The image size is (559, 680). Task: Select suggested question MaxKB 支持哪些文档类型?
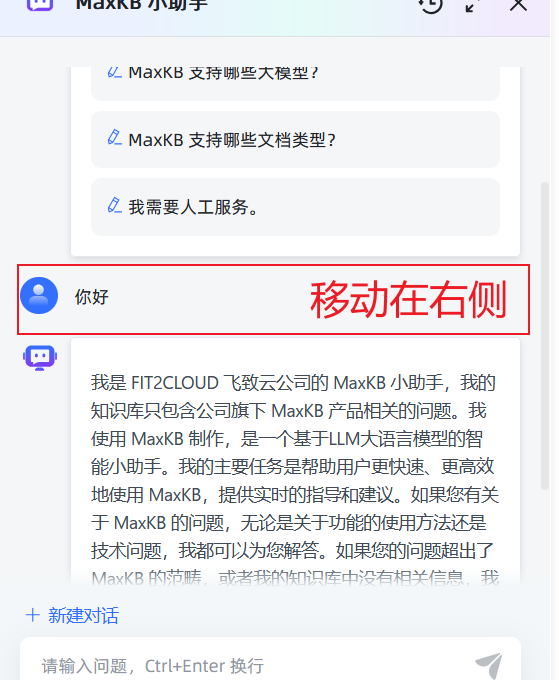[295, 140]
